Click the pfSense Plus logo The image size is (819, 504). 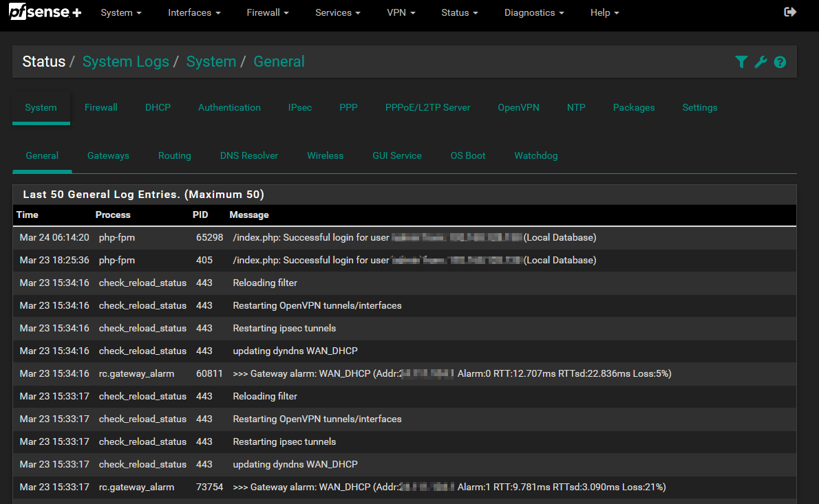tap(45, 12)
